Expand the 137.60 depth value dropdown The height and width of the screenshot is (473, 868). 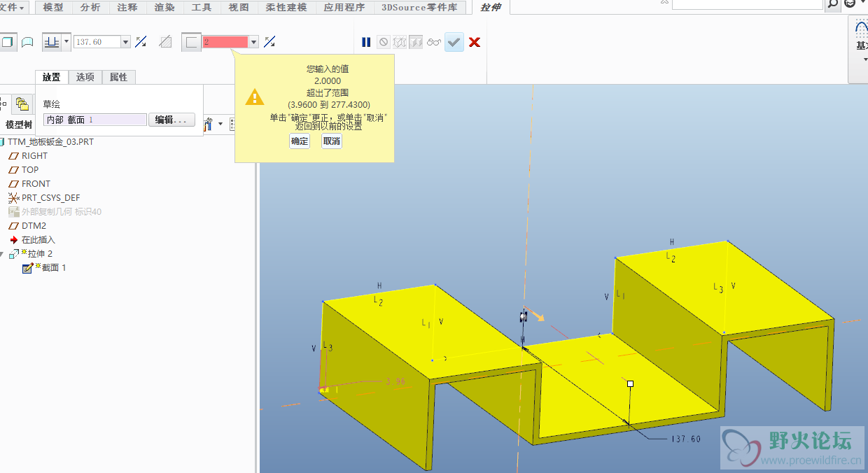[x=126, y=42]
